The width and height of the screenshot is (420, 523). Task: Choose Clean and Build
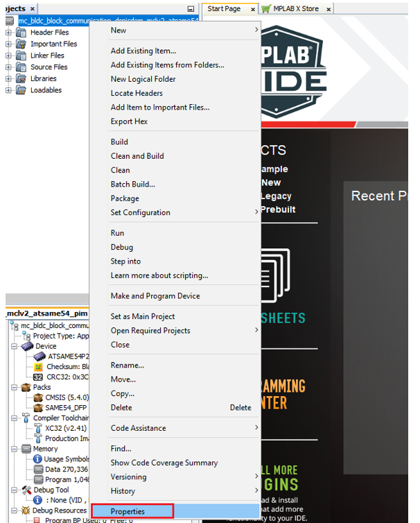[x=137, y=156]
